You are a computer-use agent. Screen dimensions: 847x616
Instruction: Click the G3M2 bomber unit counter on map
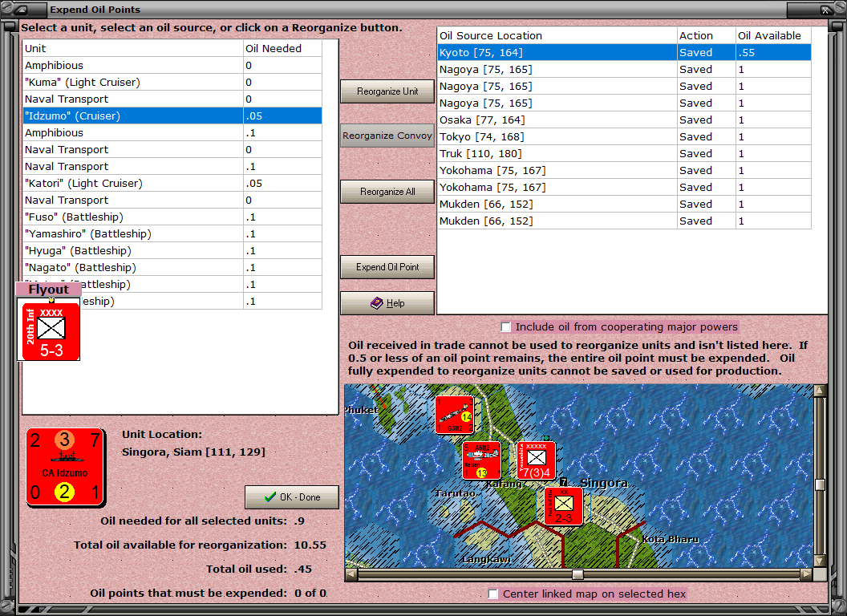tap(455, 415)
